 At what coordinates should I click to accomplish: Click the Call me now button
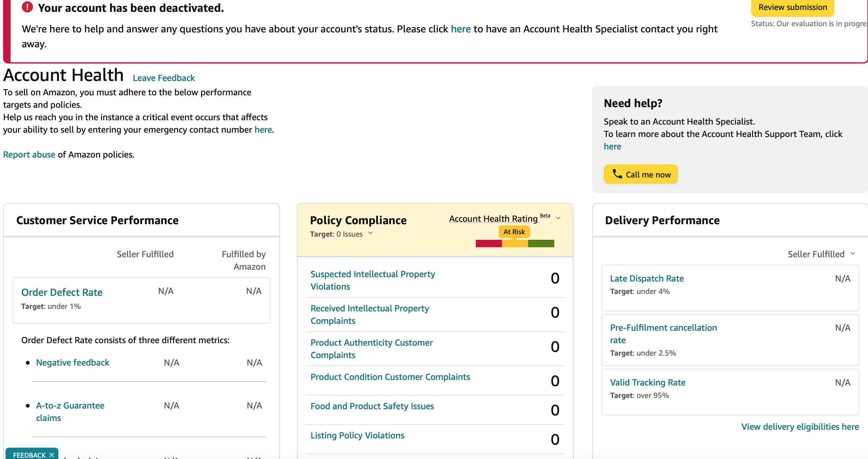[641, 174]
